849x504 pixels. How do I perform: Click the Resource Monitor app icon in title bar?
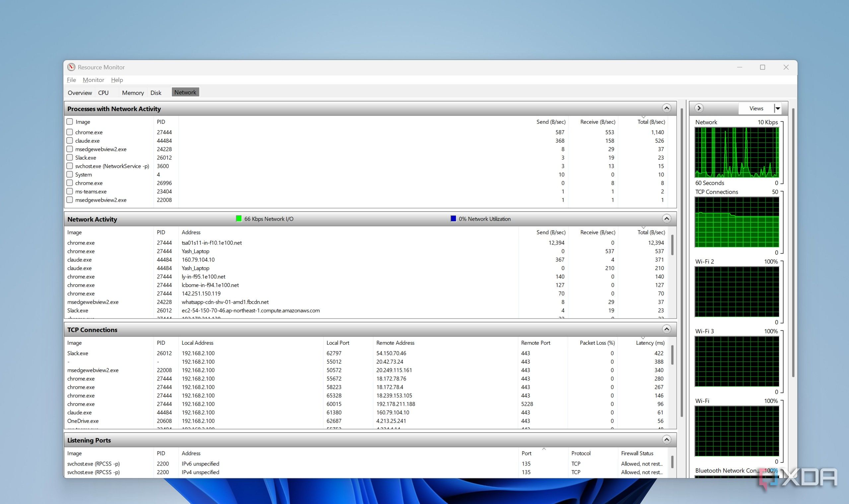[71, 67]
